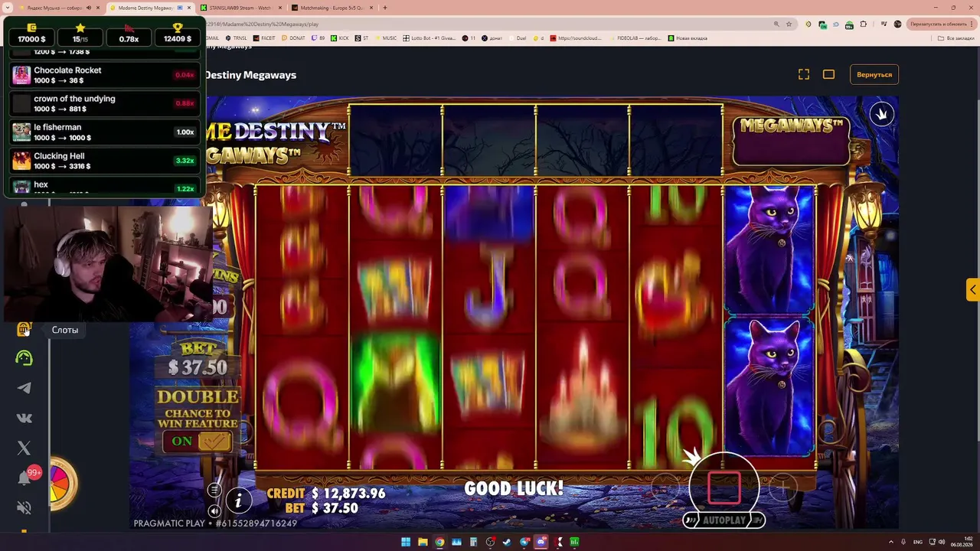Mute the slot game sound icon
The width and height of the screenshot is (980, 551).
(214, 510)
